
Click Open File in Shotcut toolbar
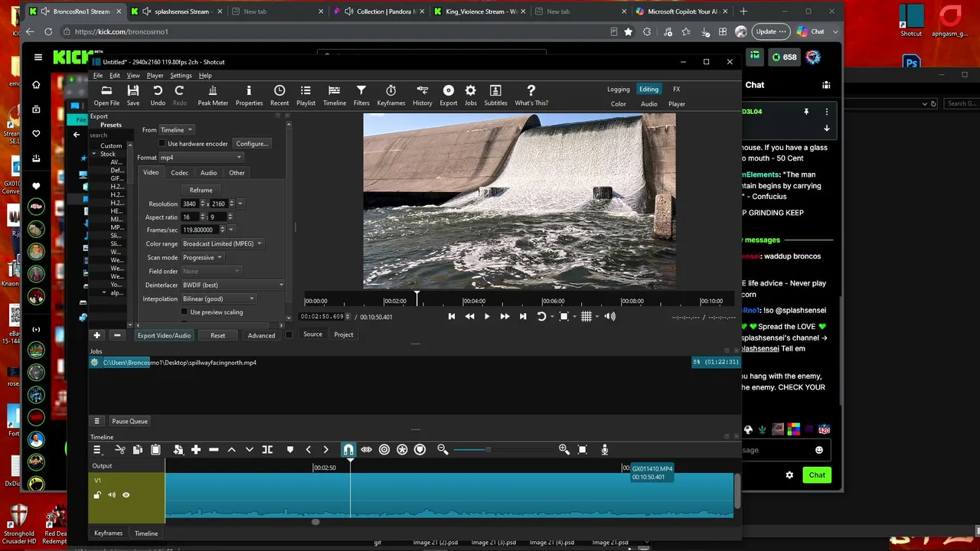(x=106, y=95)
